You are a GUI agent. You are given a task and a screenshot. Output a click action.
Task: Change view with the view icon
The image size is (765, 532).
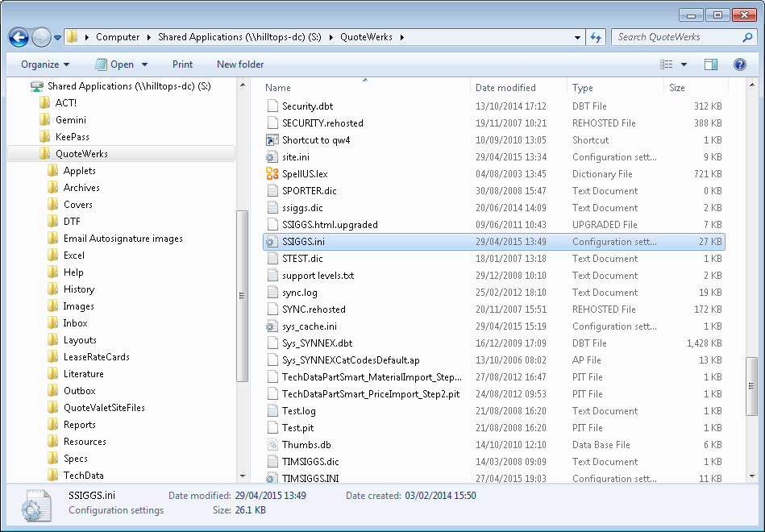coord(667,64)
